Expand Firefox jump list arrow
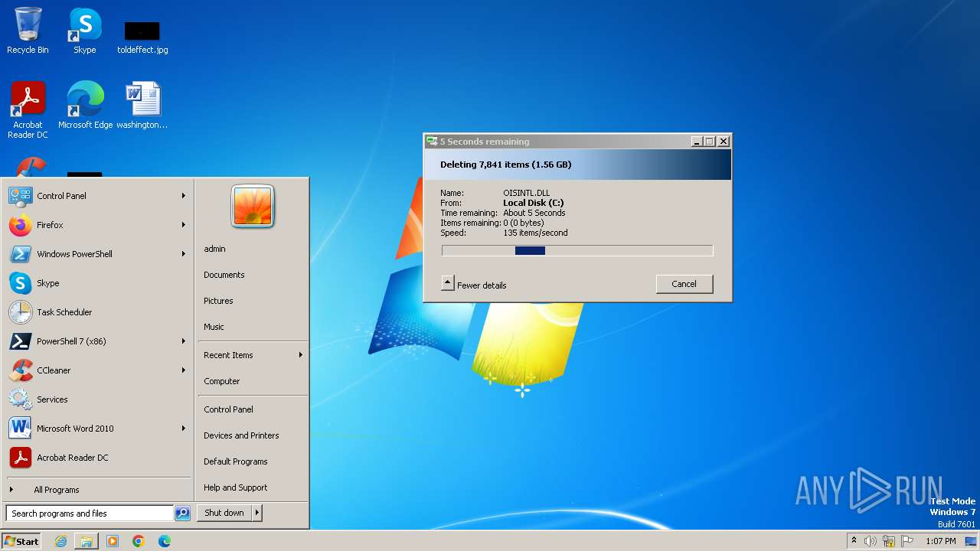The width and height of the screenshot is (980, 551). coord(184,225)
